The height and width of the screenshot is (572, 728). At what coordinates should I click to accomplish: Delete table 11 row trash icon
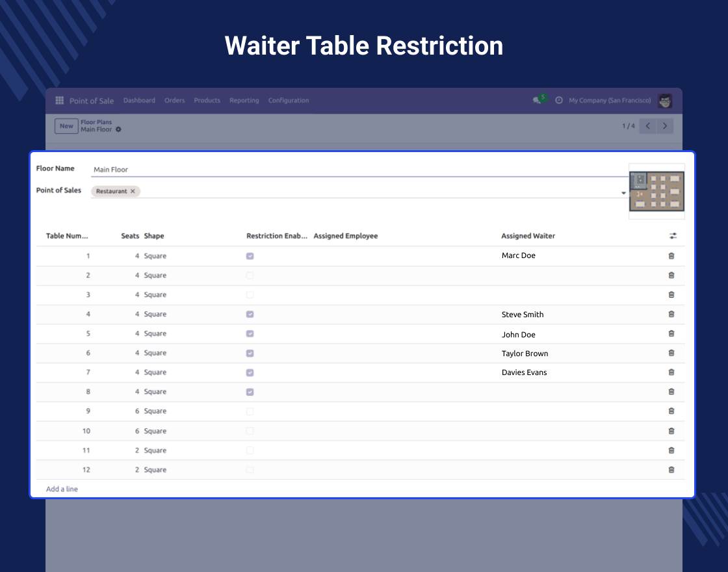click(671, 450)
